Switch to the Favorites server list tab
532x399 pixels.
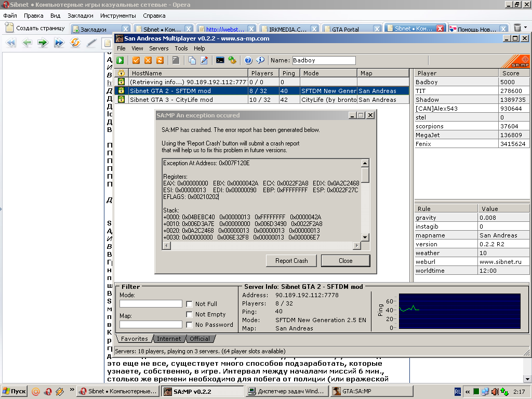click(x=135, y=339)
